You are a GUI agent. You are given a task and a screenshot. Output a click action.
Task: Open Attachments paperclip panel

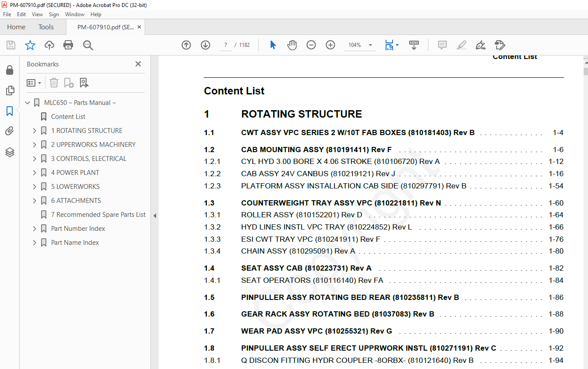tap(10, 131)
